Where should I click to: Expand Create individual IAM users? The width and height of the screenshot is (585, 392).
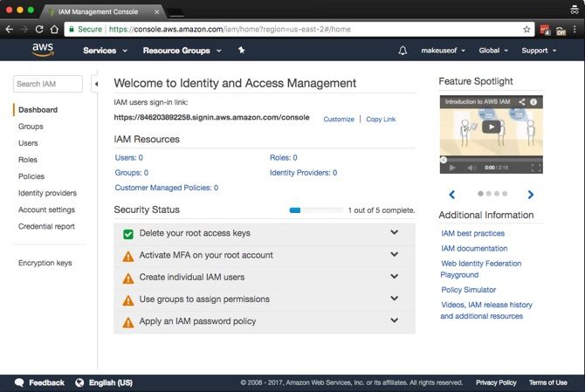[x=395, y=277]
